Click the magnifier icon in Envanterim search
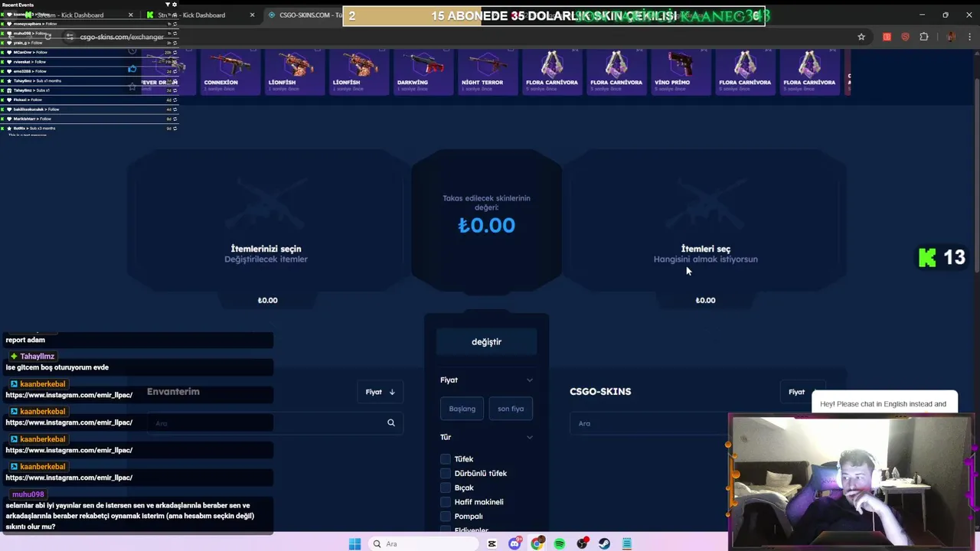This screenshot has width=980, height=551. pyautogui.click(x=390, y=422)
